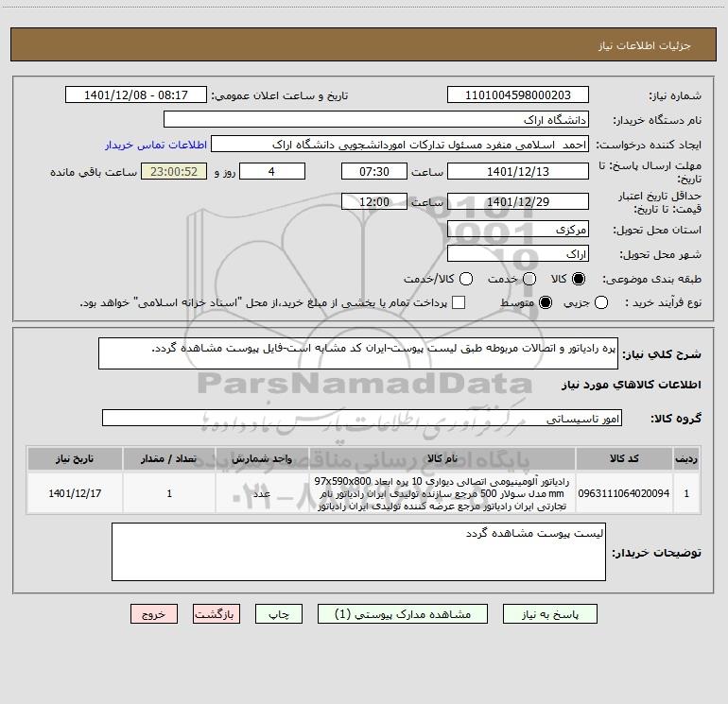The height and width of the screenshot is (704, 728).
Task: Click row number 1 cell in table
Action: click(686, 493)
